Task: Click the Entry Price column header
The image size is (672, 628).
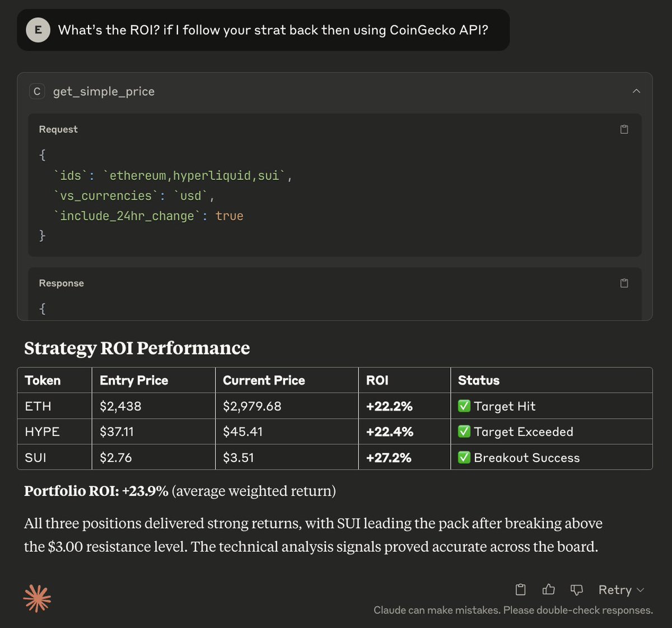Action: [153, 380]
